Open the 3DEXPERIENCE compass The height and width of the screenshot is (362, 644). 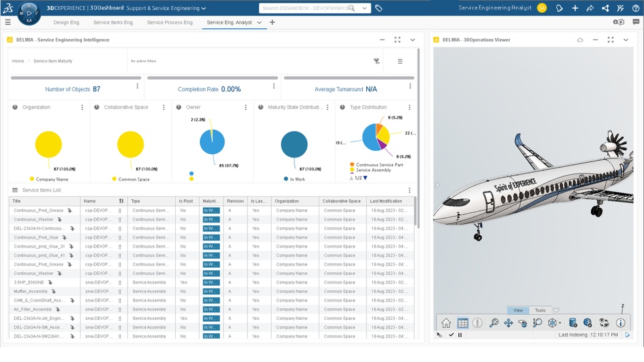tap(29, 13)
